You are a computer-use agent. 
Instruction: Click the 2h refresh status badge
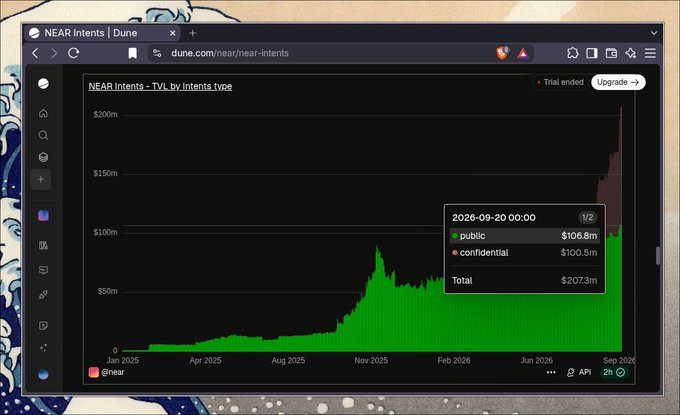coord(614,373)
